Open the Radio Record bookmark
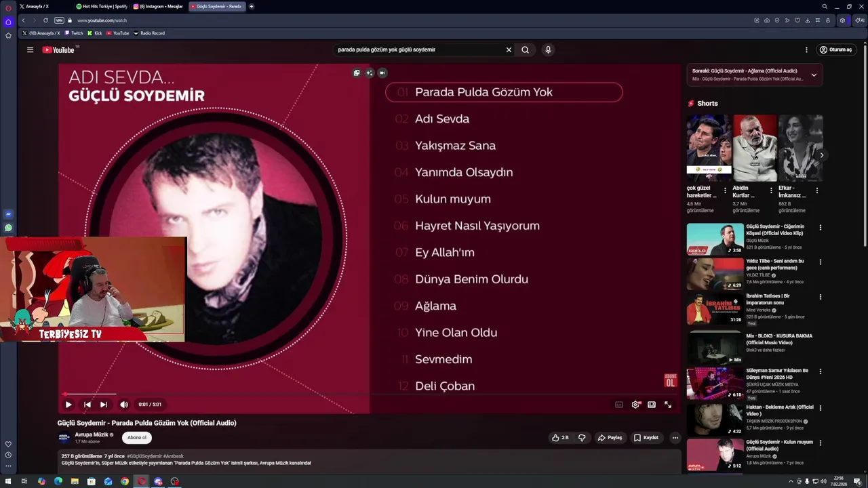 tap(149, 33)
